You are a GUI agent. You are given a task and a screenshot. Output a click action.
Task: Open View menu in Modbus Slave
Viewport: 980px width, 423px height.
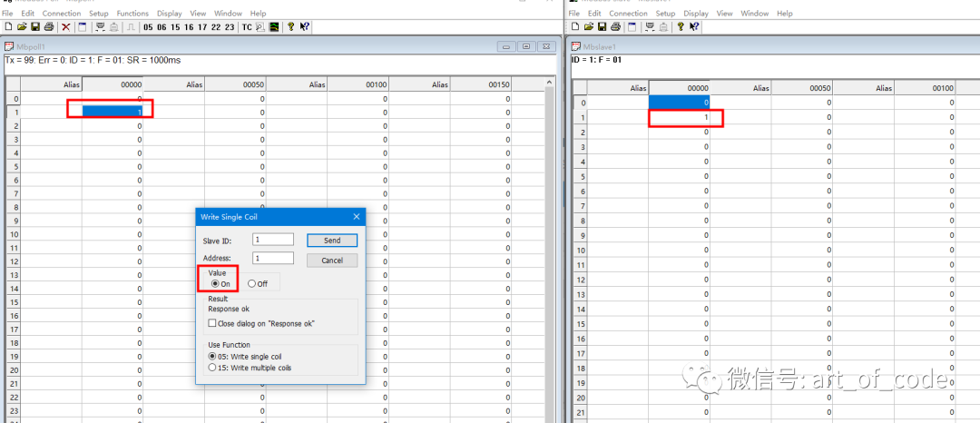pos(724,13)
